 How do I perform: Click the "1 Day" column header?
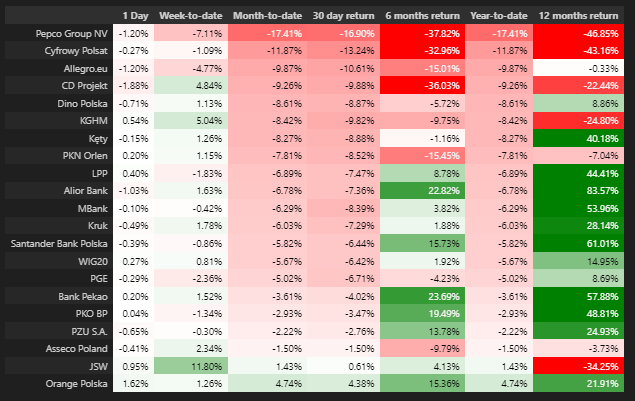137,16
